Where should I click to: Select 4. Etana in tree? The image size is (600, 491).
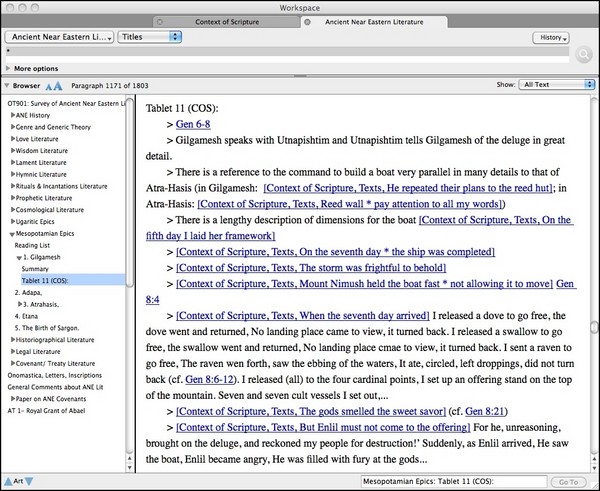[x=26, y=316]
